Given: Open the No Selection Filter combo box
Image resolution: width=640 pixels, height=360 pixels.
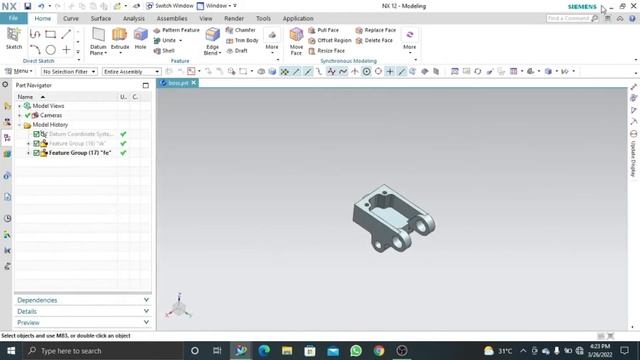Looking at the screenshot, I should point(69,71).
